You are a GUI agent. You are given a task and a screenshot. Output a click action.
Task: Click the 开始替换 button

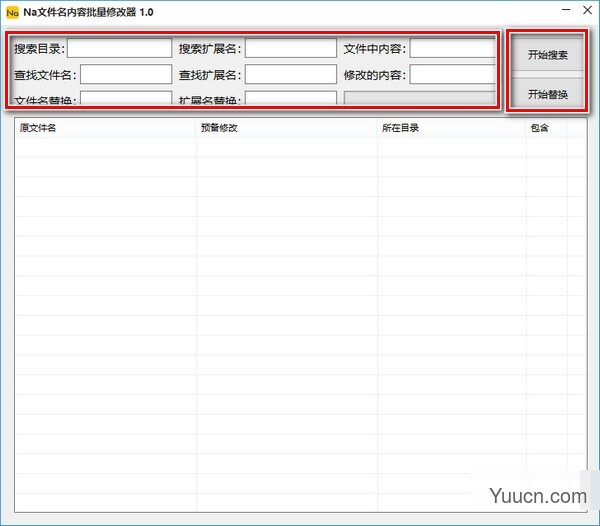pos(547,94)
